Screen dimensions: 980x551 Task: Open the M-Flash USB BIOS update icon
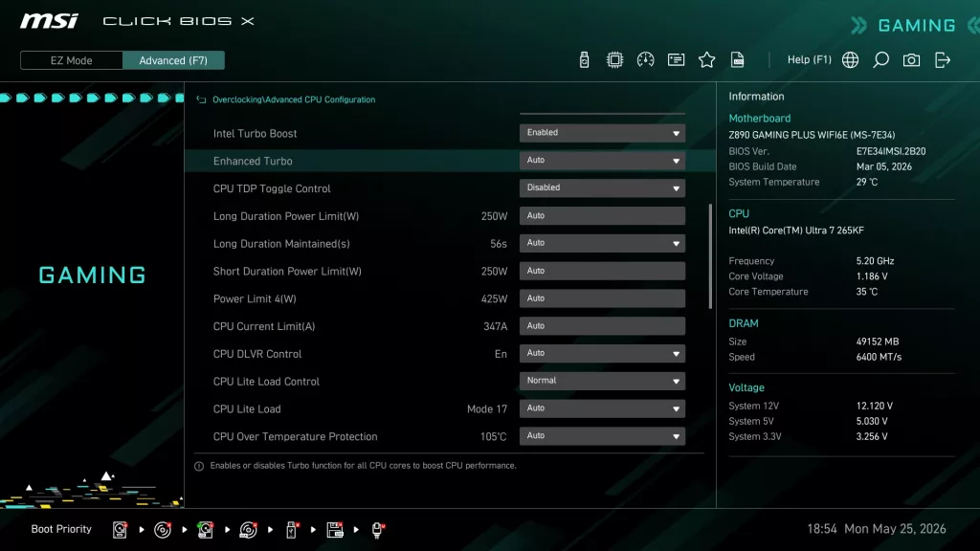pyautogui.click(x=584, y=60)
